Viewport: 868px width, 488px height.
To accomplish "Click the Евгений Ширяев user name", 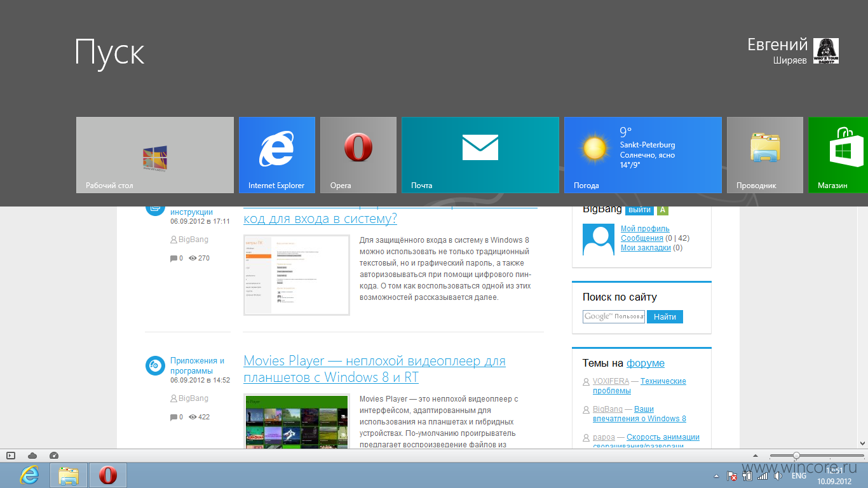I will click(777, 51).
